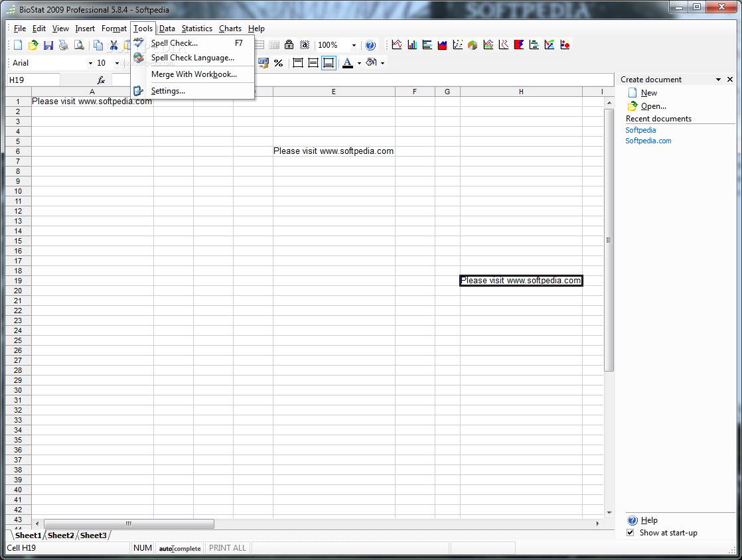Switch to the Sheet3 tab
The width and height of the screenshot is (742, 560).
(x=93, y=535)
